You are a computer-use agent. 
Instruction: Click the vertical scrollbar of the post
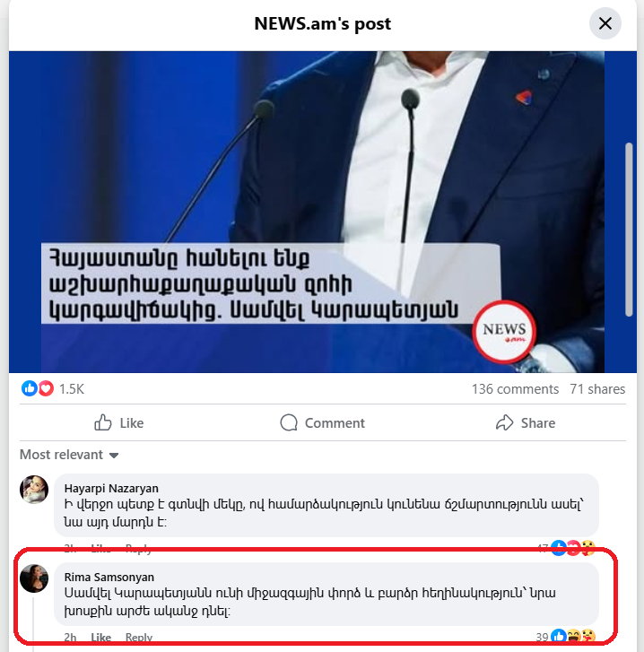[x=629, y=230]
